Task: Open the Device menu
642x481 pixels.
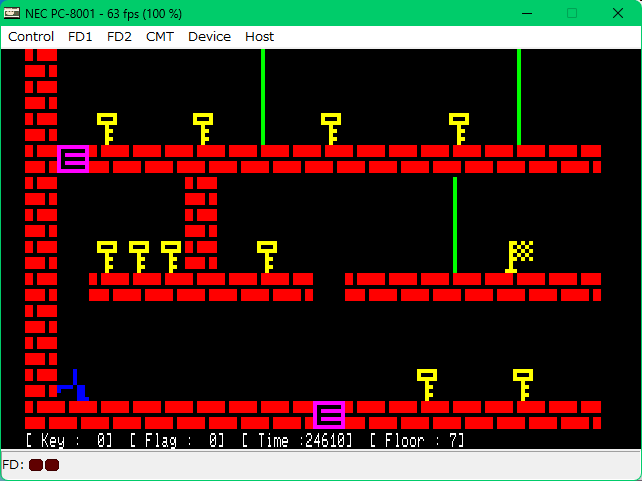Action: coord(209,36)
